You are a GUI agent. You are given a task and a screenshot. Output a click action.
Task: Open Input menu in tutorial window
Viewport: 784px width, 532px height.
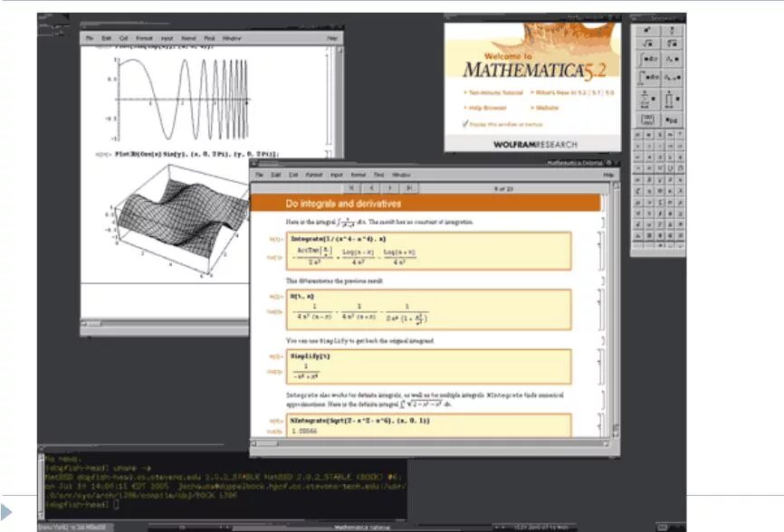(337, 175)
